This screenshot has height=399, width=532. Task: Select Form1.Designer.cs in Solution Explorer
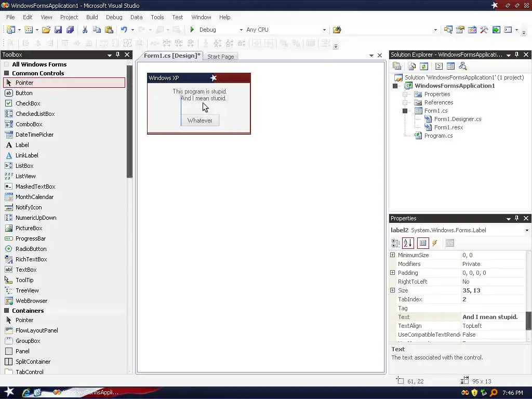(x=458, y=119)
